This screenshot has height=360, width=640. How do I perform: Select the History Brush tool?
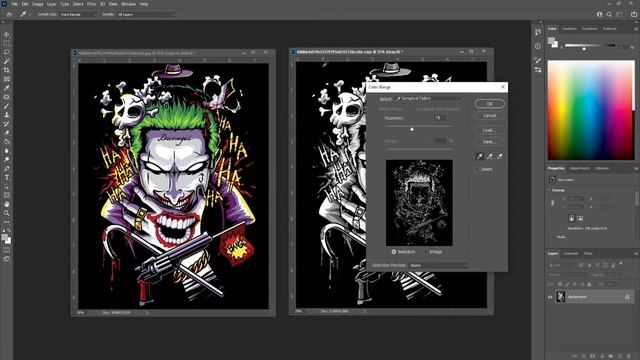click(x=7, y=124)
